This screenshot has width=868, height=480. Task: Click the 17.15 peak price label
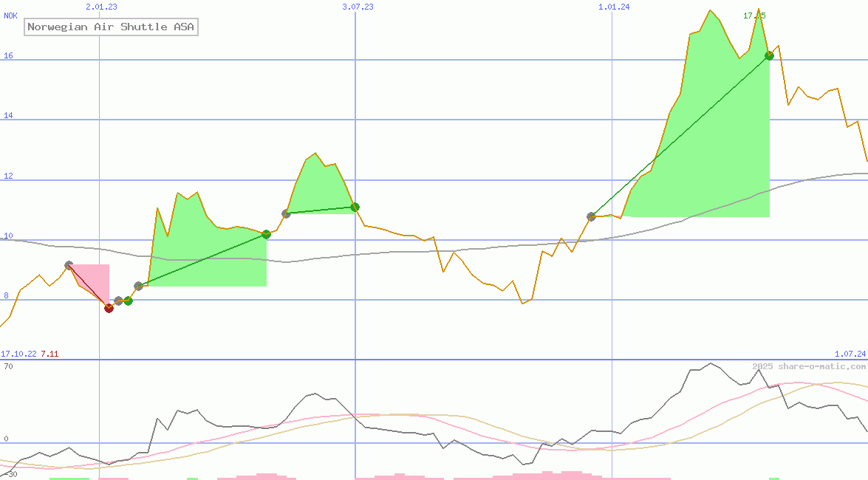pyautogui.click(x=754, y=16)
